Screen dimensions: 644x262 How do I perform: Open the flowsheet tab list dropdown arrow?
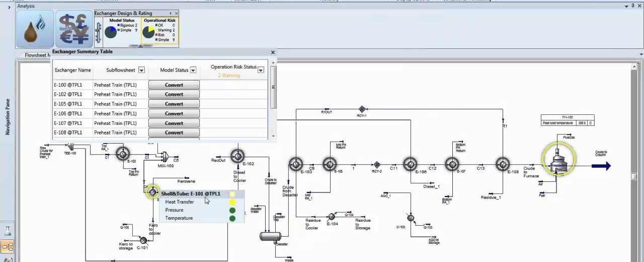640,55
